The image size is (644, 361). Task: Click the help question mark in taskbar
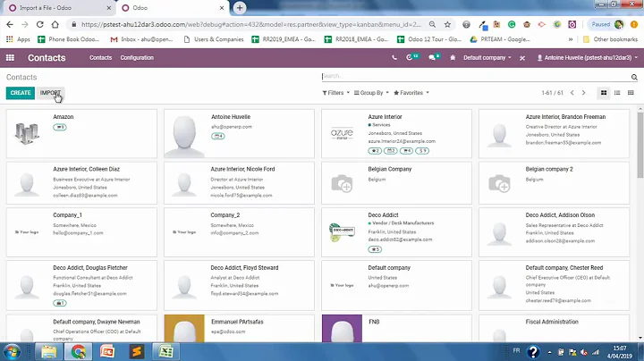click(x=533, y=352)
